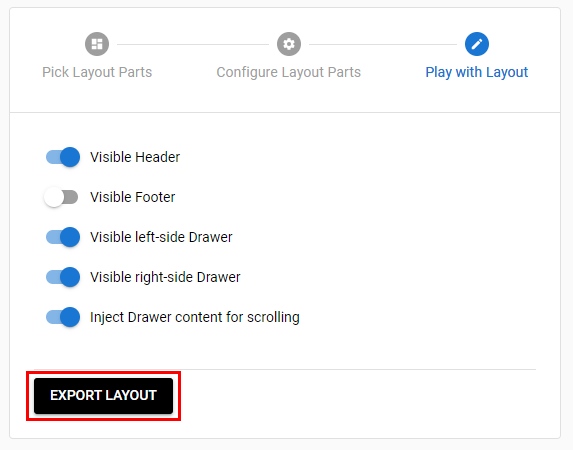Click the divider line above Export Layout
Screen dimensions: 573x450
pyautogui.click(x=285, y=369)
